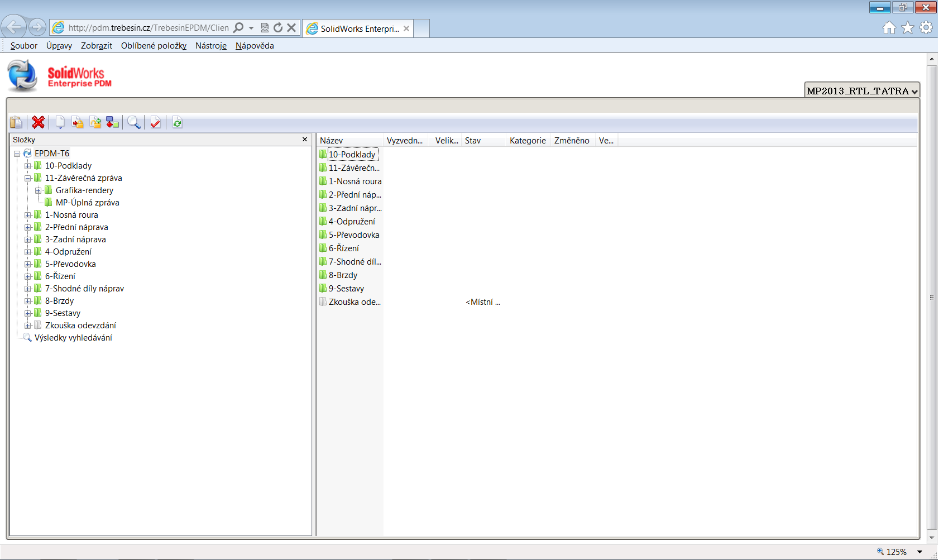Reload page with address bar refresh
This screenshot has height=560, width=939.
pyautogui.click(x=278, y=28)
